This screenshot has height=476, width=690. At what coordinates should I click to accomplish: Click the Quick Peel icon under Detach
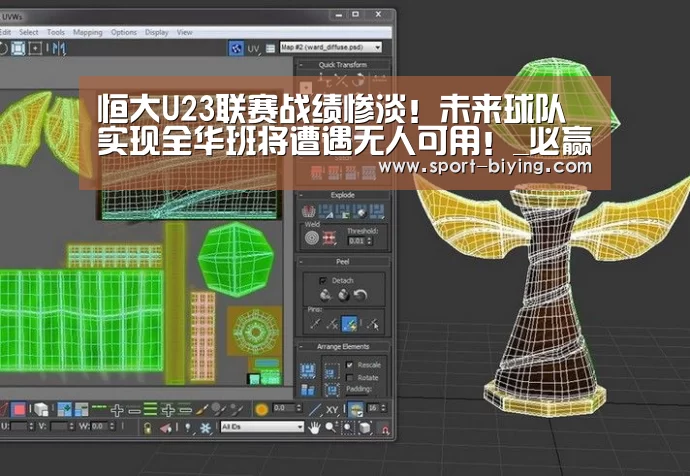click(326, 295)
